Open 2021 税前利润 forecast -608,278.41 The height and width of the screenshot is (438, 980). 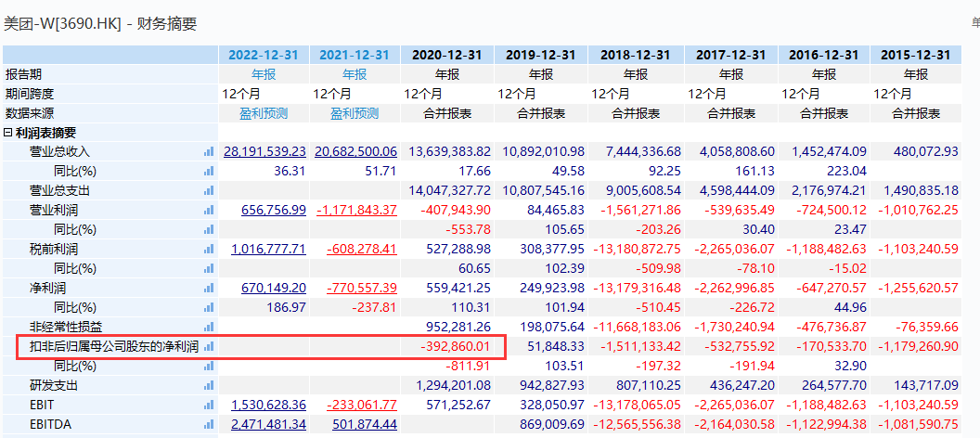[x=362, y=250]
